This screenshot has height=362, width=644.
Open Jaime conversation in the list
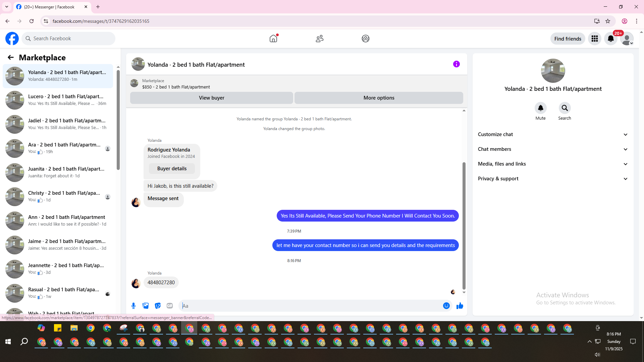58,245
